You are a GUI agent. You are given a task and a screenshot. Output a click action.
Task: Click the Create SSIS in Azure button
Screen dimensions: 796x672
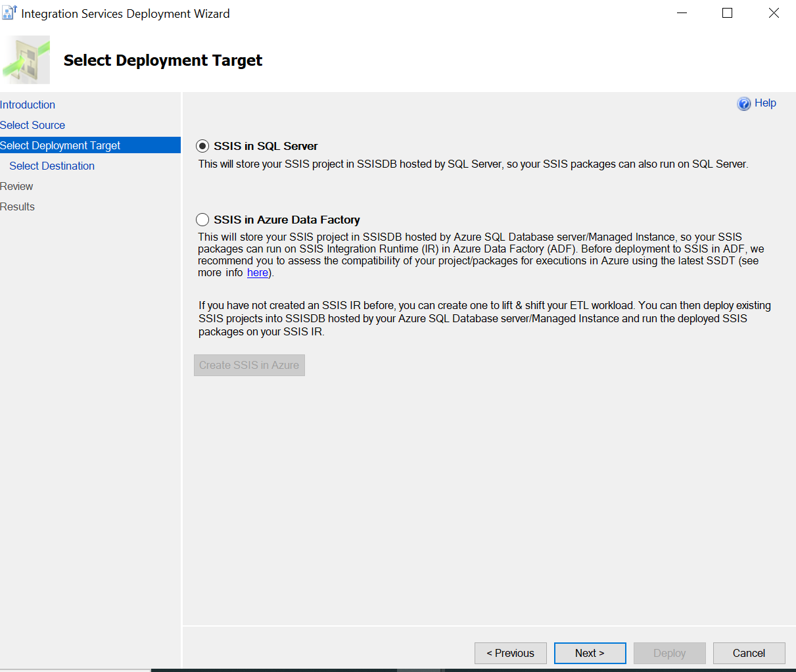pos(249,365)
